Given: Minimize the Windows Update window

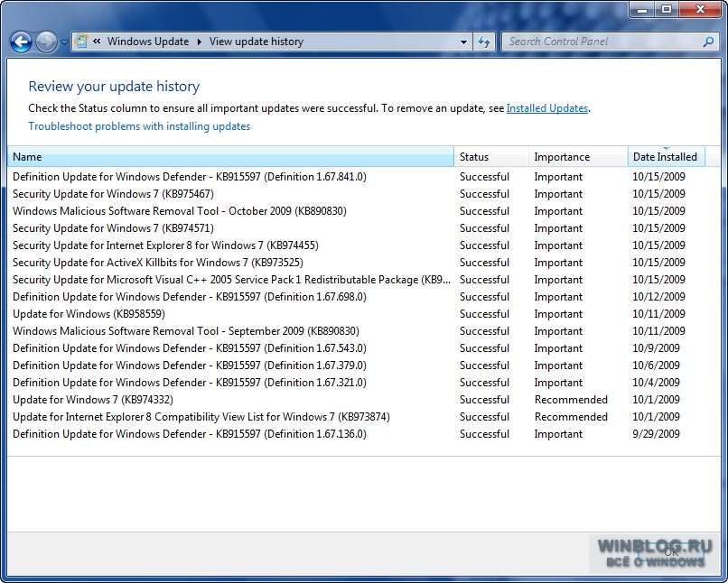Looking at the screenshot, I should click(x=642, y=9).
